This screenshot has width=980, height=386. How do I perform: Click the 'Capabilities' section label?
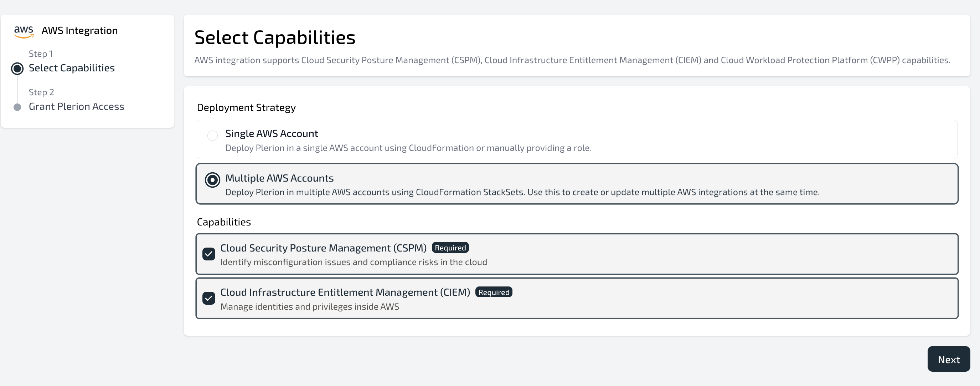(x=224, y=222)
